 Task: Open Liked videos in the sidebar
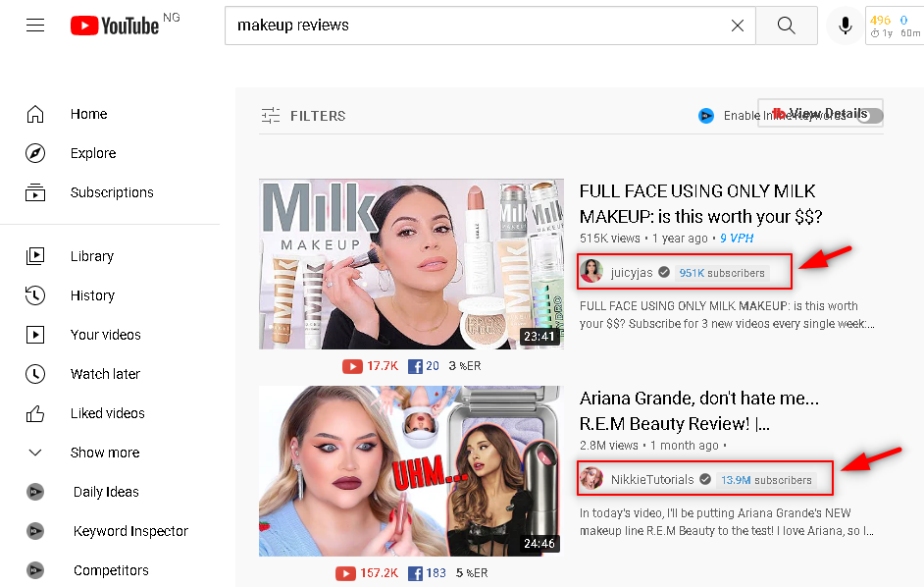(110, 413)
